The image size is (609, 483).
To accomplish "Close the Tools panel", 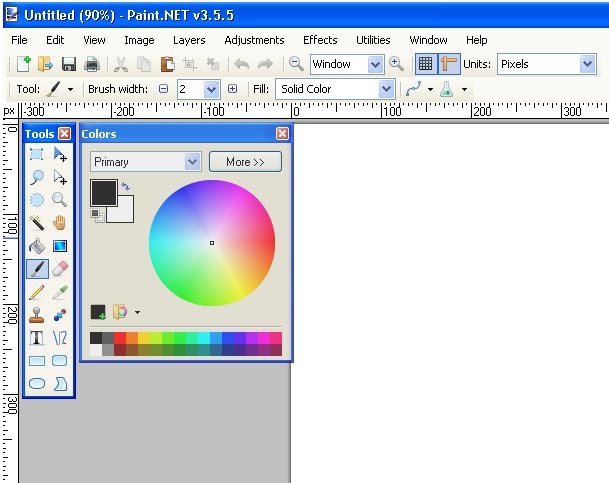I will tap(64, 134).
